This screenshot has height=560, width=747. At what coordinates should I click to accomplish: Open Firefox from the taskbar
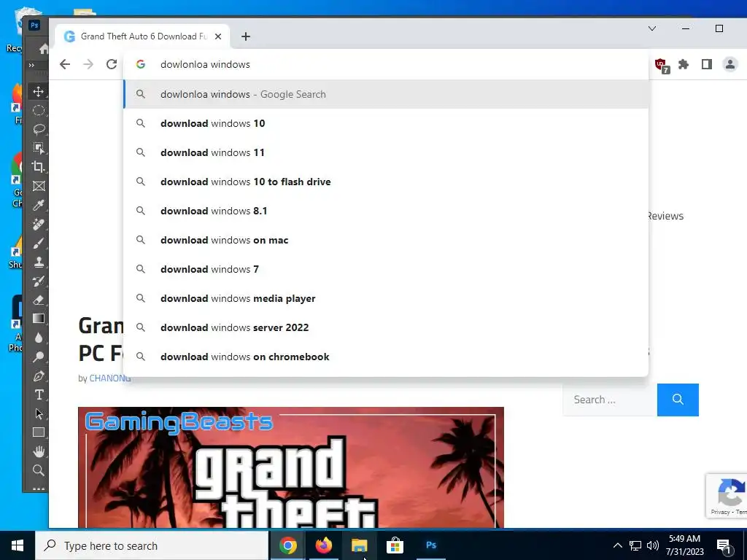click(x=323, y=545)
